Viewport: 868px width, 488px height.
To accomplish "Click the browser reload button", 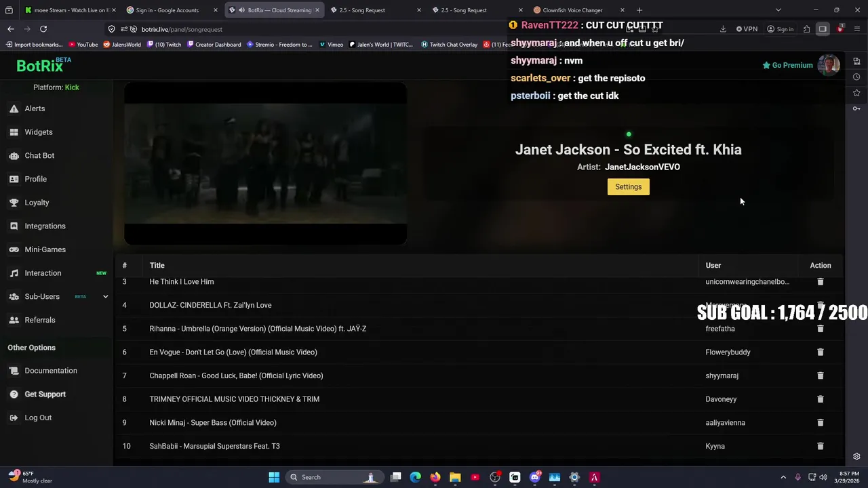I will 43,29.
